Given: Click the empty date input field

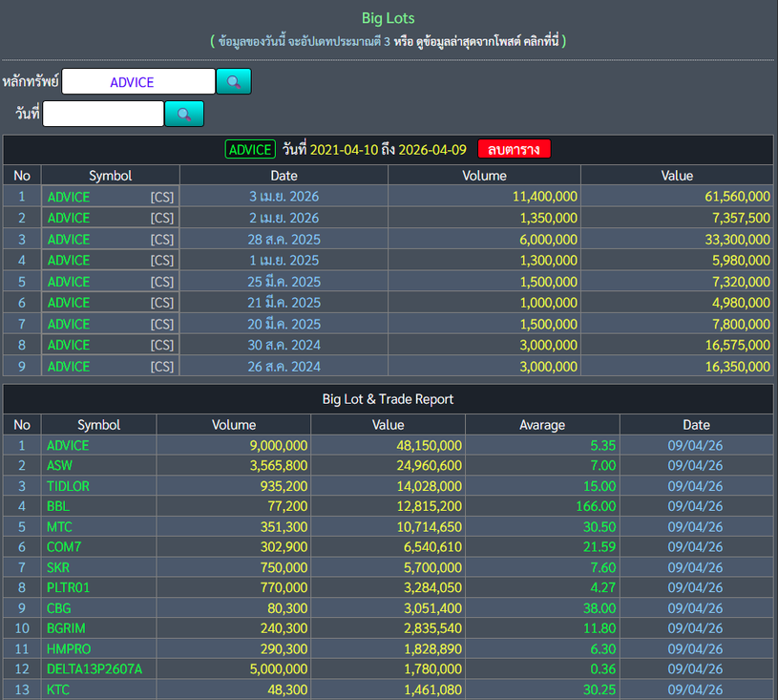Looking at the screenshot, I should click(103, 115).
